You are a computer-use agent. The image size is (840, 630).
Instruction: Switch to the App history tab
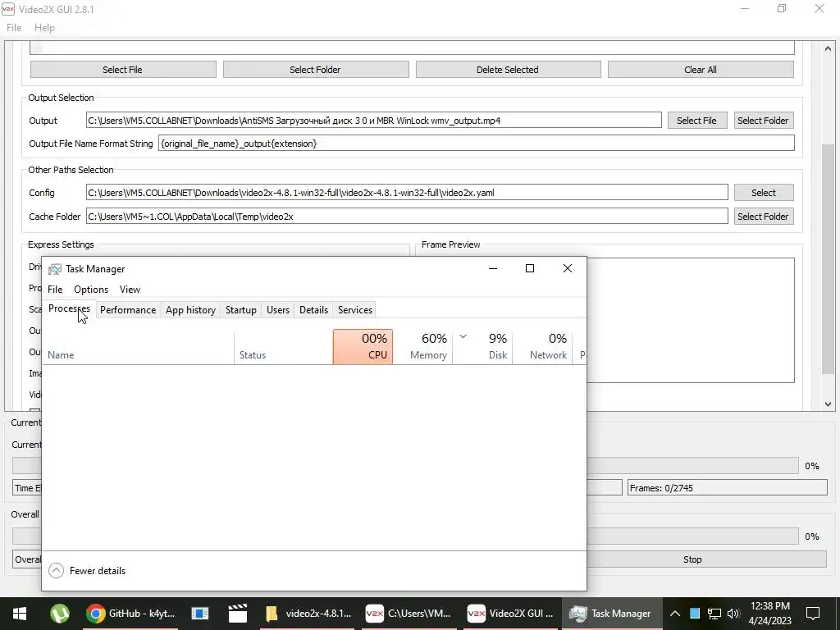point(190,309)
